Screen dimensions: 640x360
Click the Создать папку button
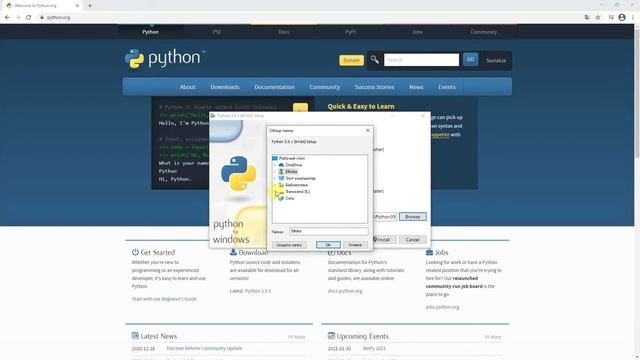click(289, 245)
